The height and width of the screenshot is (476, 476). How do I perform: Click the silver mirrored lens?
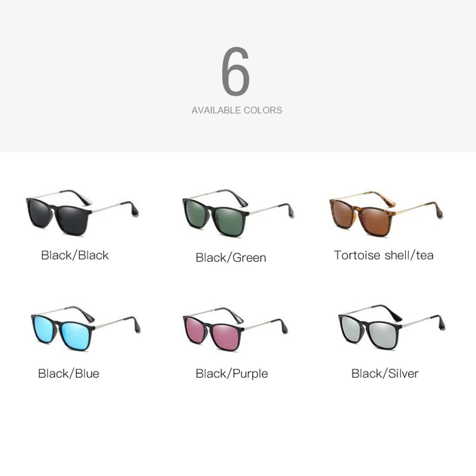(x=381, y=335)
